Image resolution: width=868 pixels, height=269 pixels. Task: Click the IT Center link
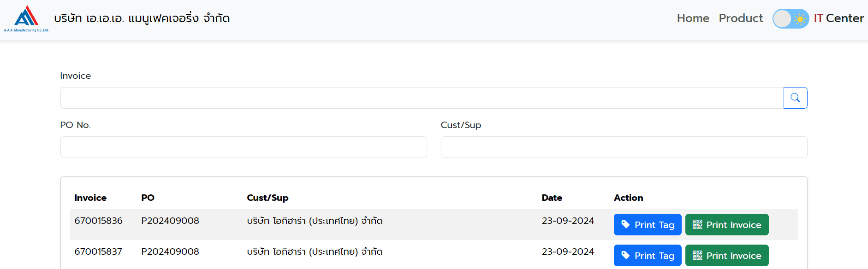click(x=838, y=18)
